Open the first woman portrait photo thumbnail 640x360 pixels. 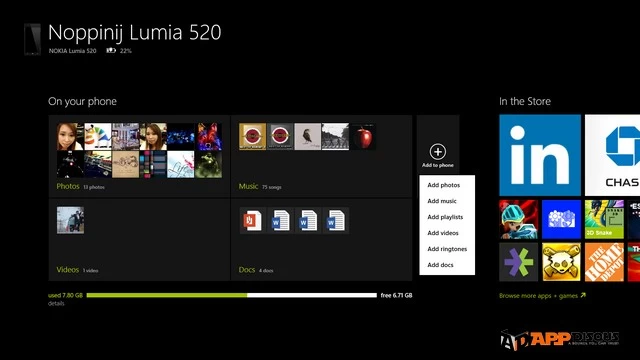(70, 136)
